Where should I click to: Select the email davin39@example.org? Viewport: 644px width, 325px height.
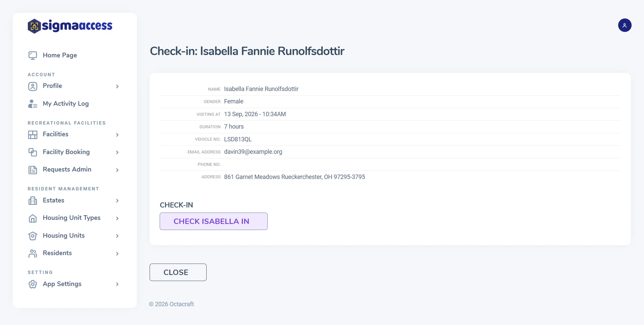(253, 152)
